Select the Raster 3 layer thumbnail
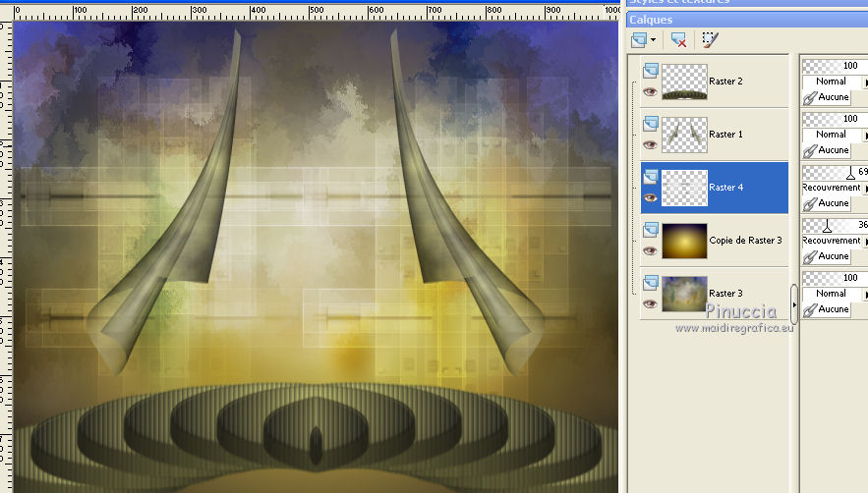868x493 pixels. 685,294
